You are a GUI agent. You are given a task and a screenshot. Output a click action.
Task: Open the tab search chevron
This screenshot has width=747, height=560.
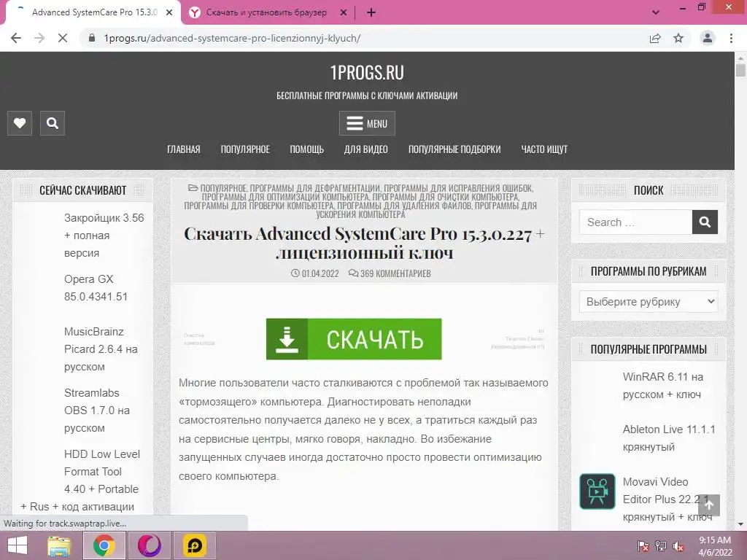click(656, 13)
